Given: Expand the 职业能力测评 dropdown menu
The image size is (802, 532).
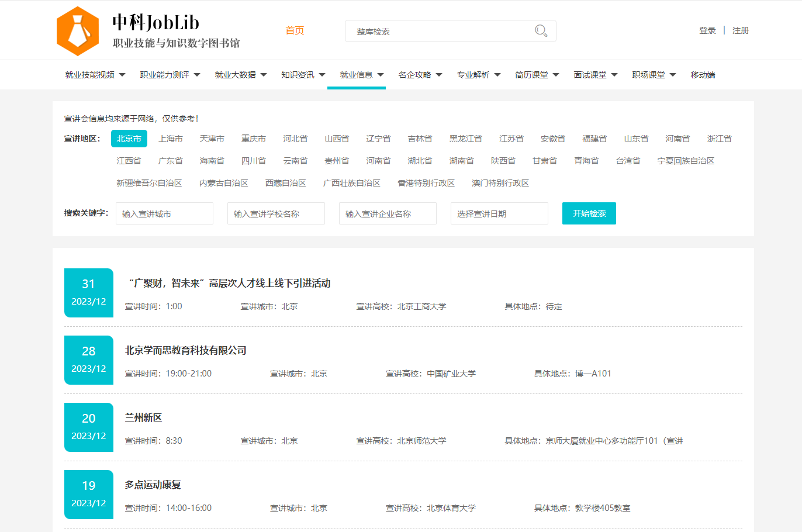Looking at the screenshot, I should tap(170, 75).
